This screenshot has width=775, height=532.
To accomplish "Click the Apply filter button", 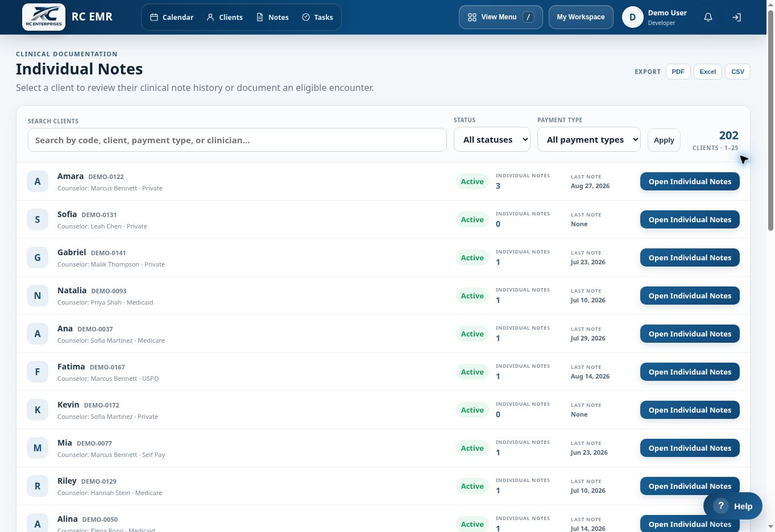I will pyautogui.click(x=664, y=140).
